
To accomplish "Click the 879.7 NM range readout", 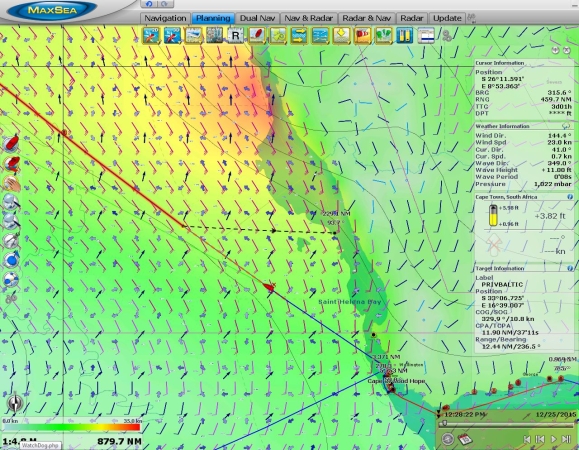I will 119,441.
